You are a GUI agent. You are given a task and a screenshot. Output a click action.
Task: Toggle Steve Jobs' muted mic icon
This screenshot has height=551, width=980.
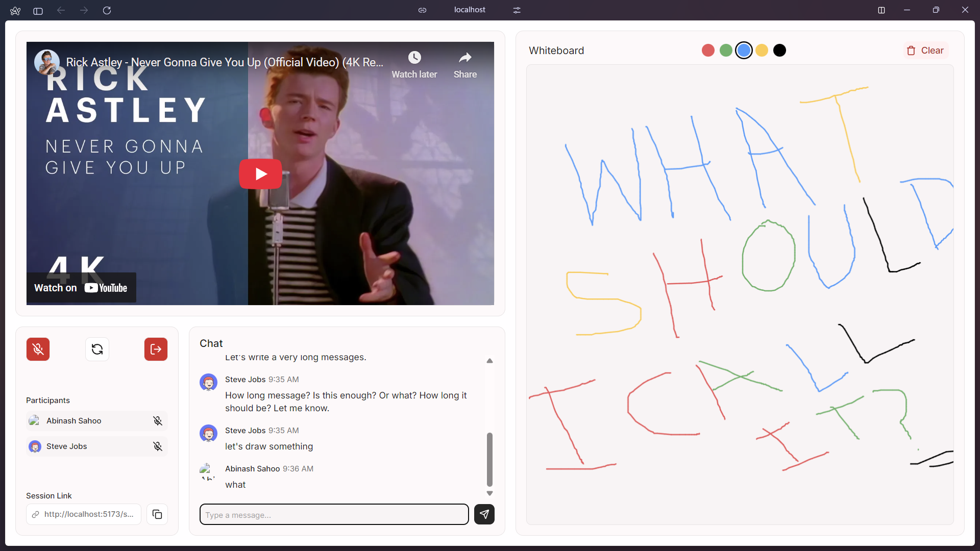[158, 446]
